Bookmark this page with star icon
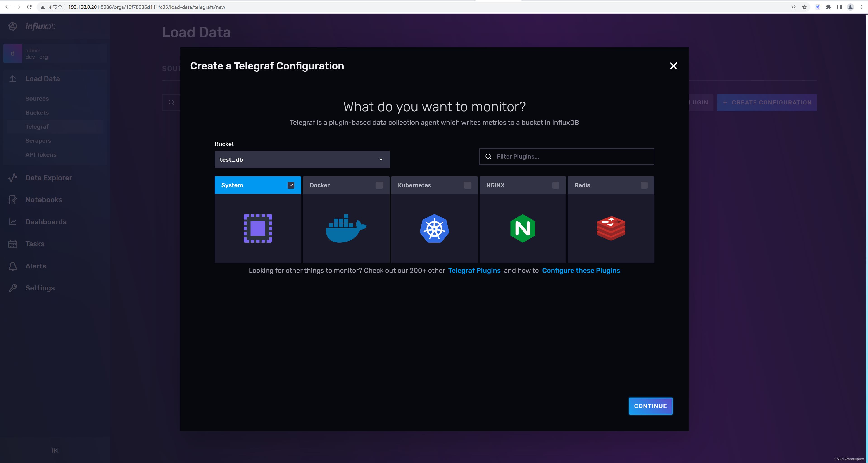The image size is (868, 463). [804, 7]
